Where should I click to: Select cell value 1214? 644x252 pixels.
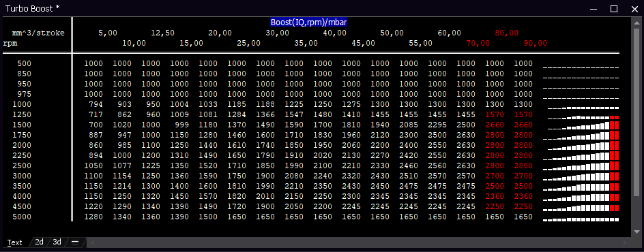tap(122, 186)
